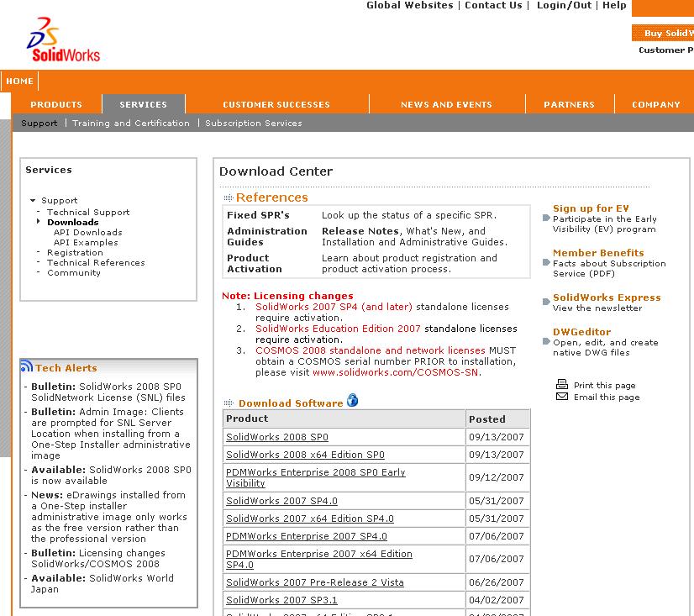The image size is (694, 616).
Task: Open the PARTNERS menu
Action: click(x=569, y=104)
